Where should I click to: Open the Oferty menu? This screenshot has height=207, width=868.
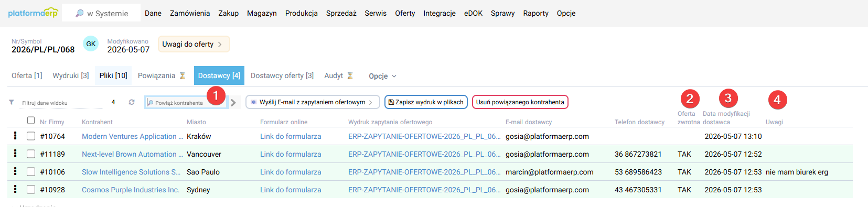point(405,13)
